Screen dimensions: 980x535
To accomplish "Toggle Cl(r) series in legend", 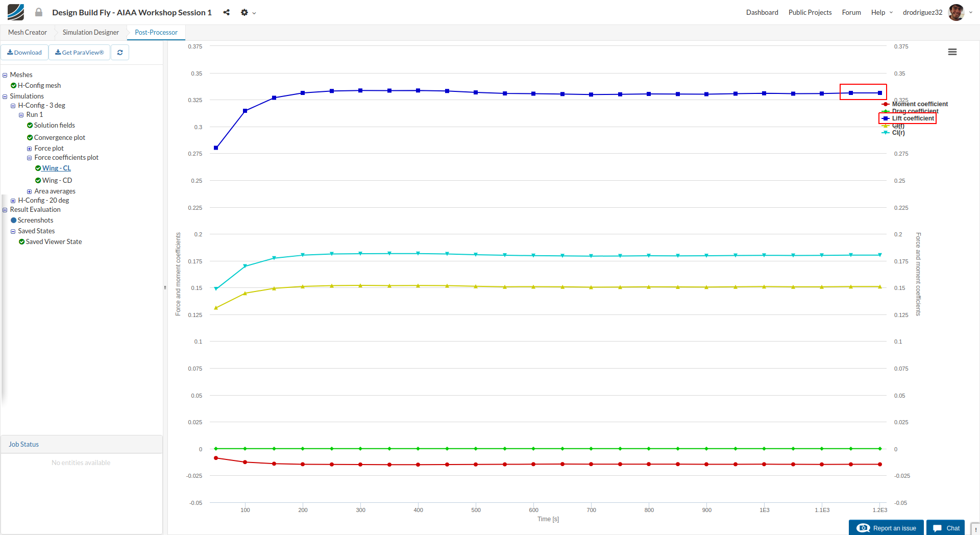I will click(898, 133).
